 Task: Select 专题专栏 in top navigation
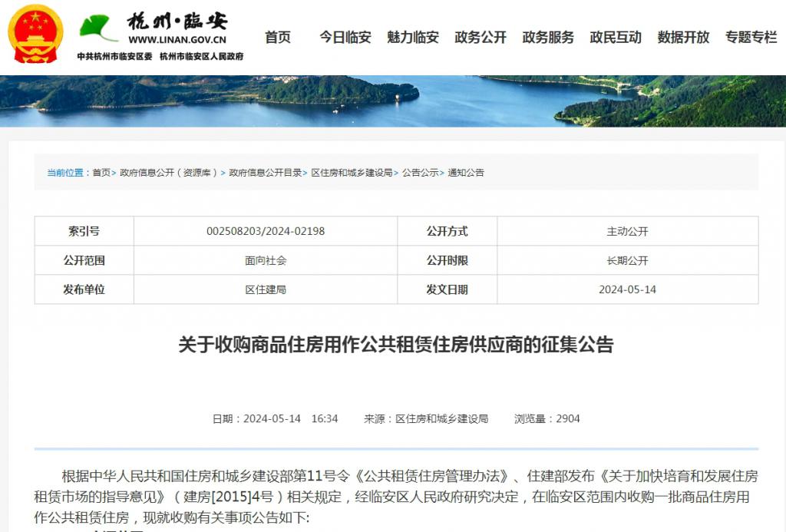point(751,37)
